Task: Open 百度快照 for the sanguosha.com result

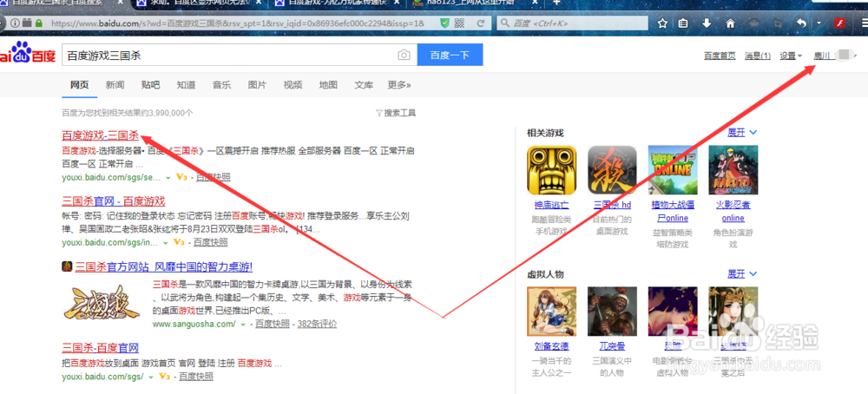Action: click(273, 324)
